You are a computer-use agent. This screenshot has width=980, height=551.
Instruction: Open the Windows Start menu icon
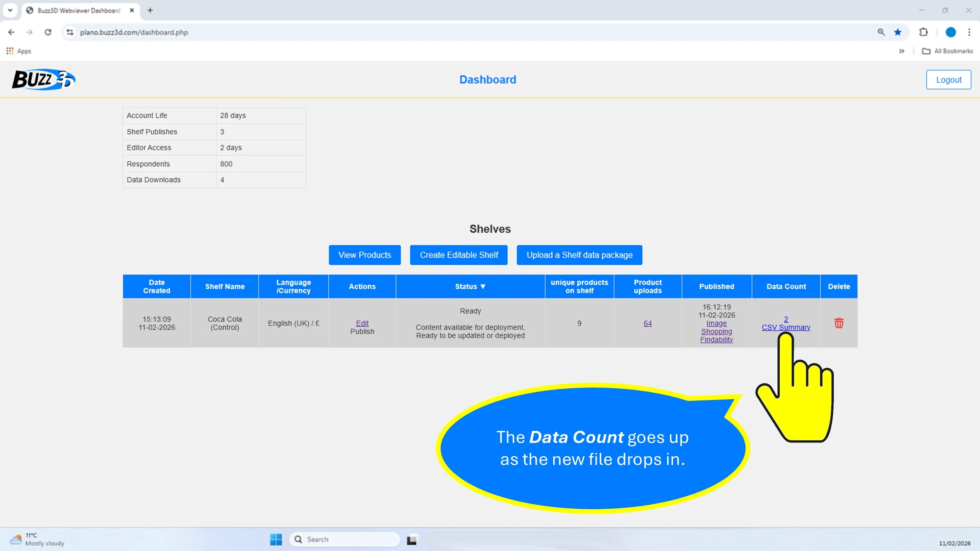click(x=276, y=539)
